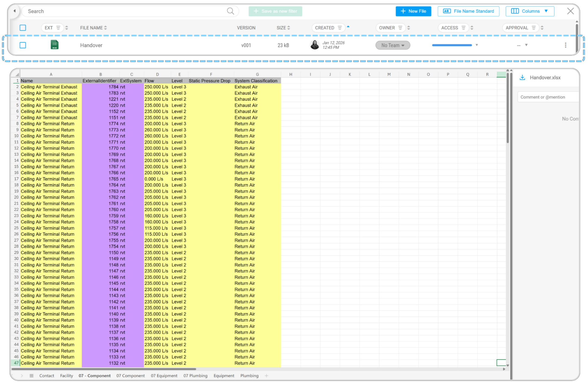Screen dimensions: 588x383
Task: Click the blue access level bar
Action: (452, 45)
